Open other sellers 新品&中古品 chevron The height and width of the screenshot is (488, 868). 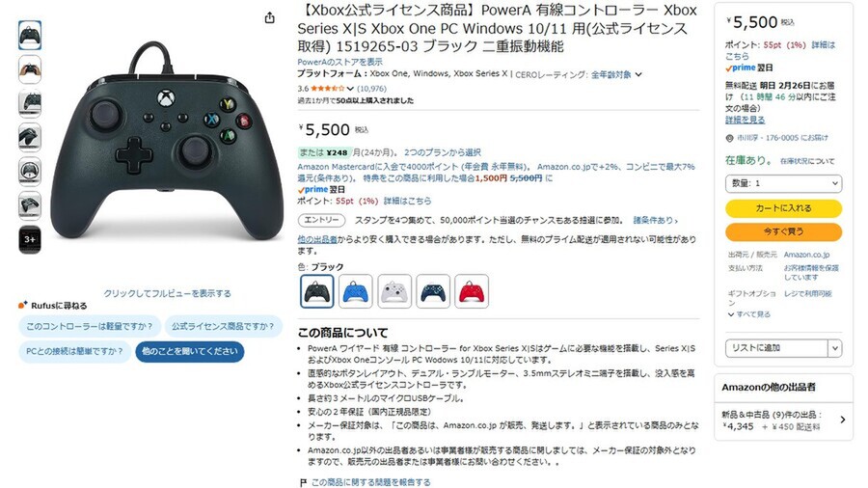[843, 420]
